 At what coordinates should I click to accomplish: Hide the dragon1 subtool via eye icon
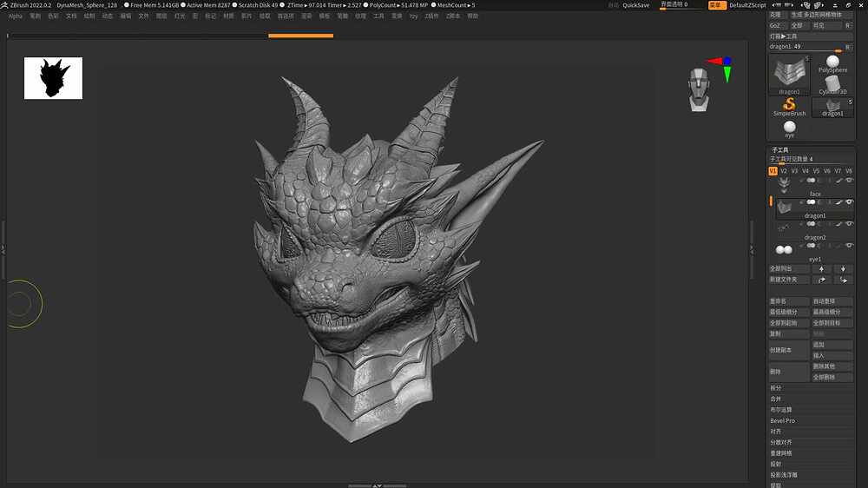pyautogui.click(x=849, y=202)
